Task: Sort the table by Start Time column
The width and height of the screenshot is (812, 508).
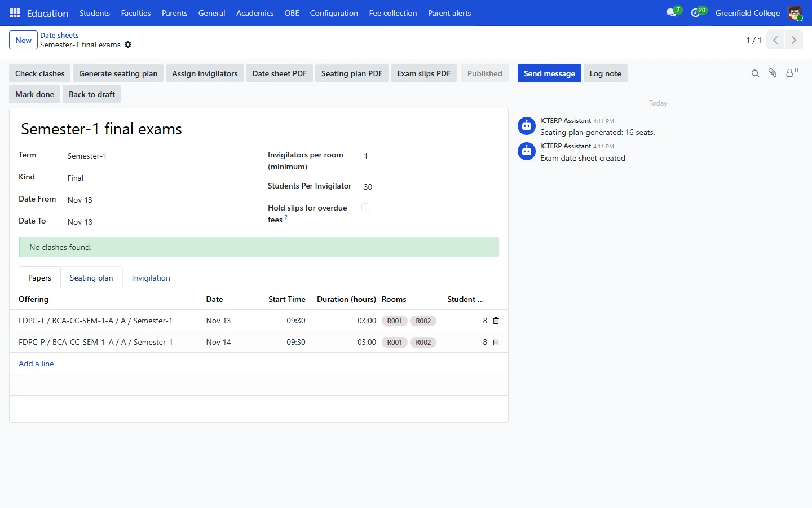Action: (x=287, y=299)
